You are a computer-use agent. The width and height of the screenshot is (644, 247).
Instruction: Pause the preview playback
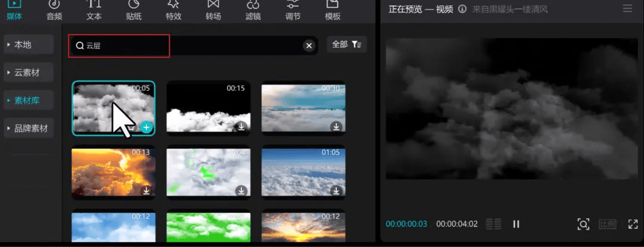click(516, 224)
